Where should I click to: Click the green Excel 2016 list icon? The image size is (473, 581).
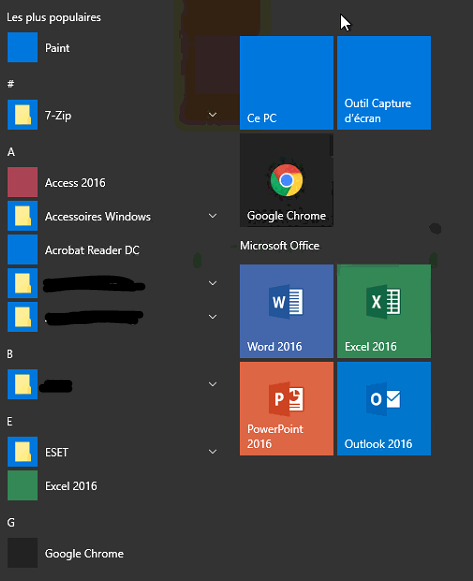tap(23, 485)
